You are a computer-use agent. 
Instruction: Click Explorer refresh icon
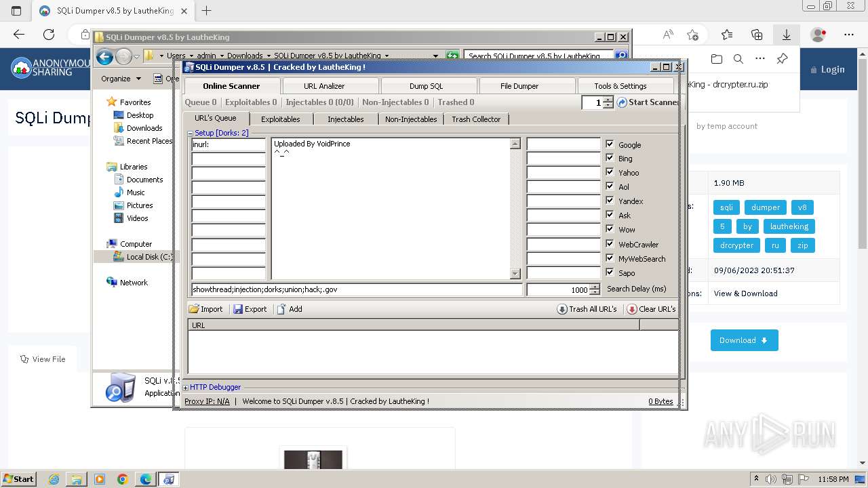tap(452, 56)
